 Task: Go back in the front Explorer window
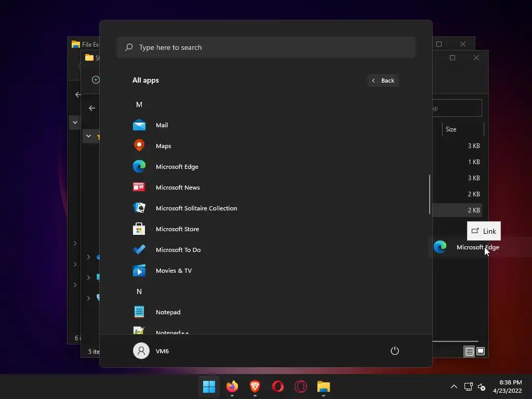(x=91, y=108)
